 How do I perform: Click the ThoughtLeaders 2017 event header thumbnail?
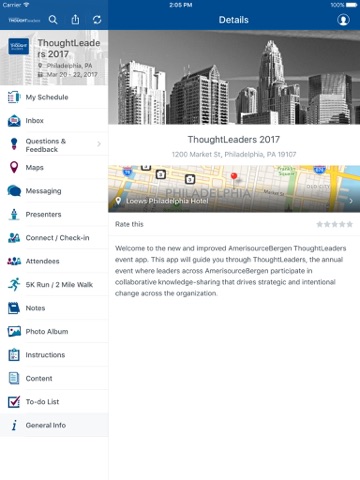pyautogui.click(x=18, y=46)
